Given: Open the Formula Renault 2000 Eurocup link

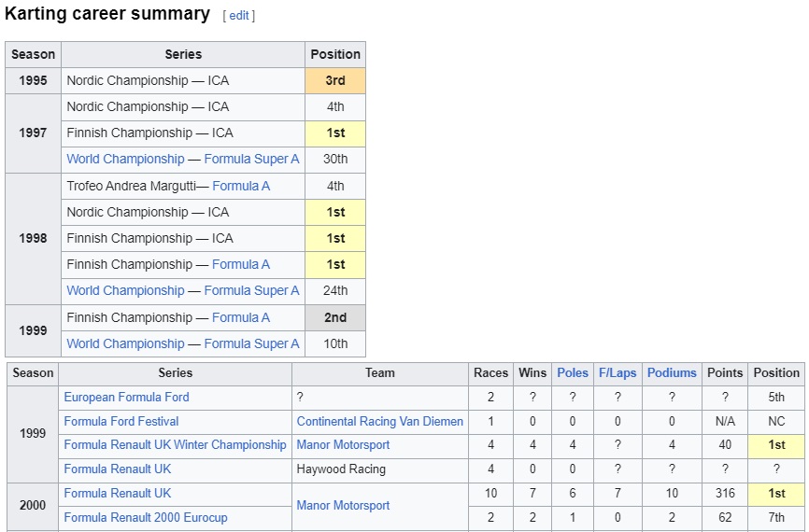Looking at the screenshot, I should click(x=146, y=517).
